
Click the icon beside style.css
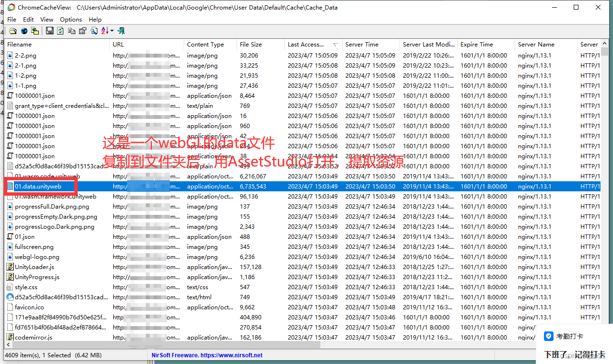click(10, 287)
